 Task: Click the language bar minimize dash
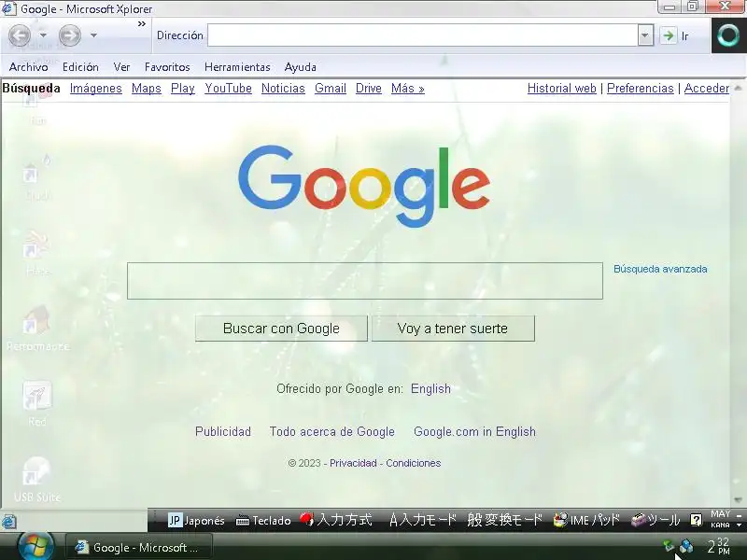point(739,515)
